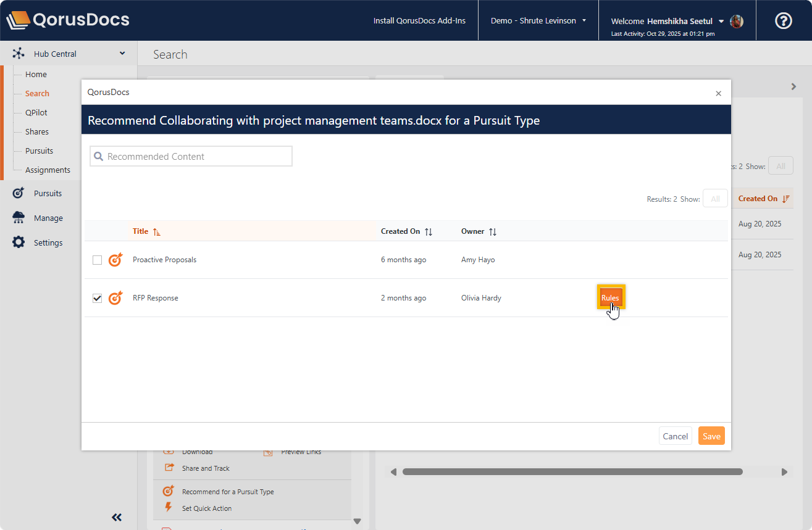Uncheck the RFP Response checkbox

[97, 298]
